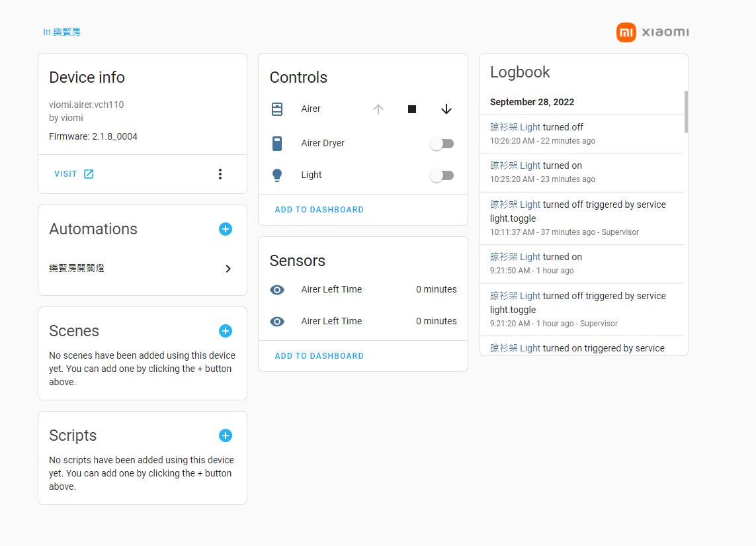
Task: Click the external link icon beside VISIT
Action: pos(87,173)
